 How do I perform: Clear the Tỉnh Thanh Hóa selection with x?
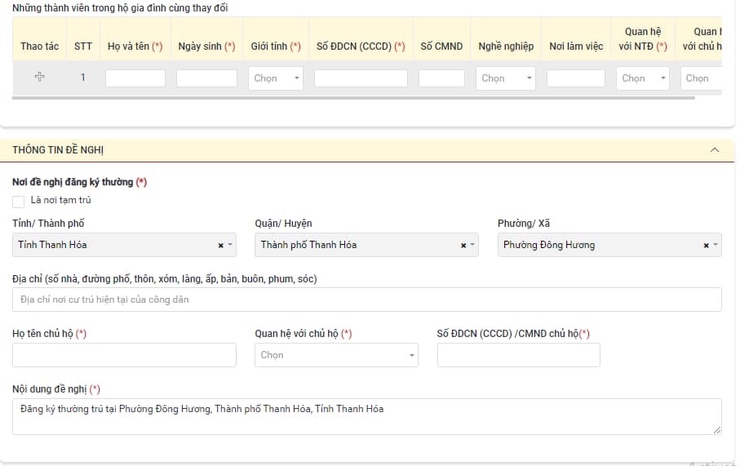click(x=221, y=245)
